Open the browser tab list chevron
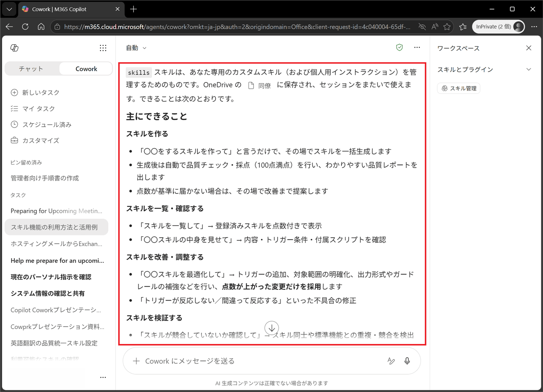The height and width of the screenshot is (392, 543). (9, 9)
